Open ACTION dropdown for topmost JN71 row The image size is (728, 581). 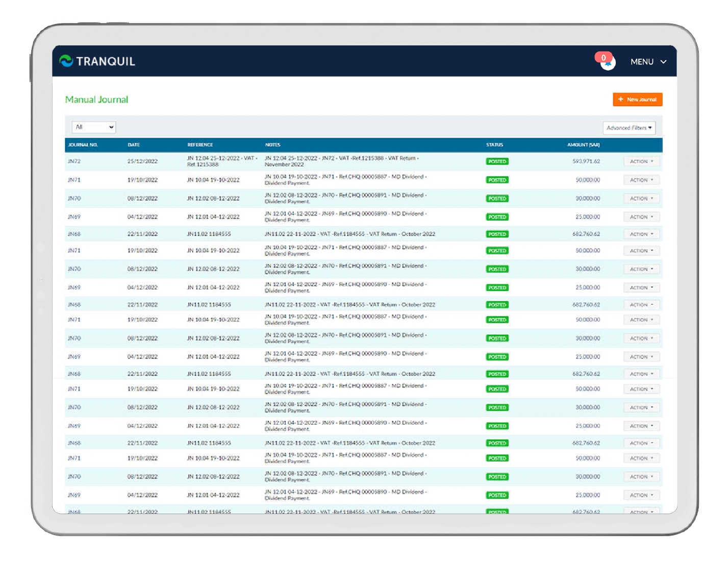(x=641, y=180)
